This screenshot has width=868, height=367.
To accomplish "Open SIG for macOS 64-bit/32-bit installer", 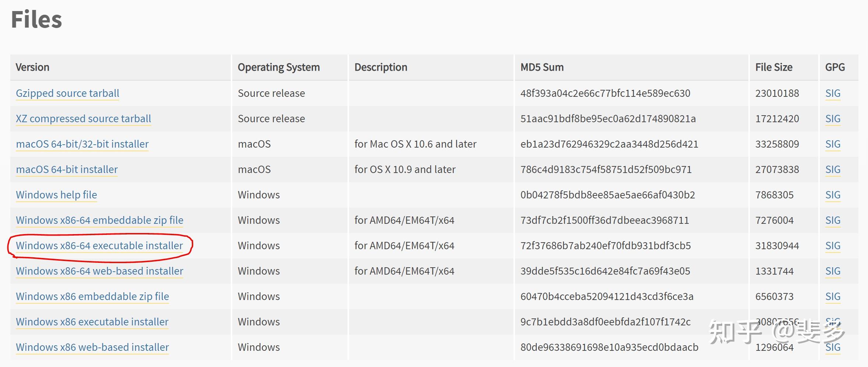I will click(x=833, y=144).
